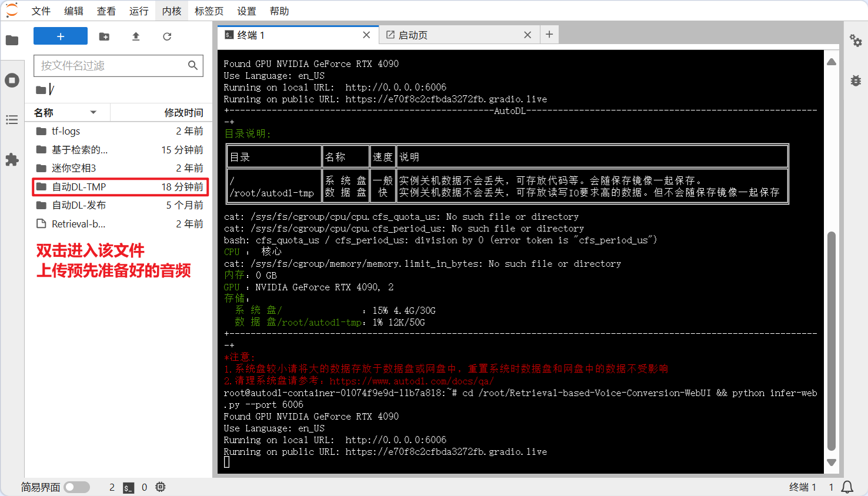Open the 帮助 menu

point(279,11)
